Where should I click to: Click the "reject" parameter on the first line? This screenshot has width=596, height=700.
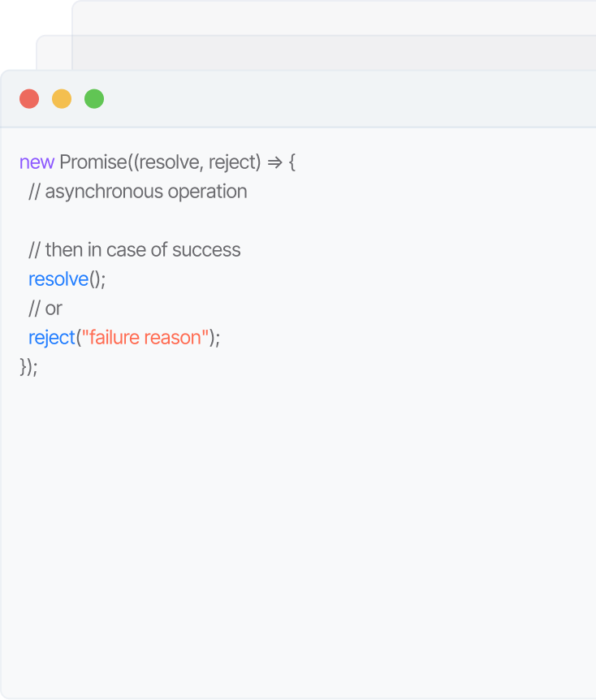tap(231, 162)
